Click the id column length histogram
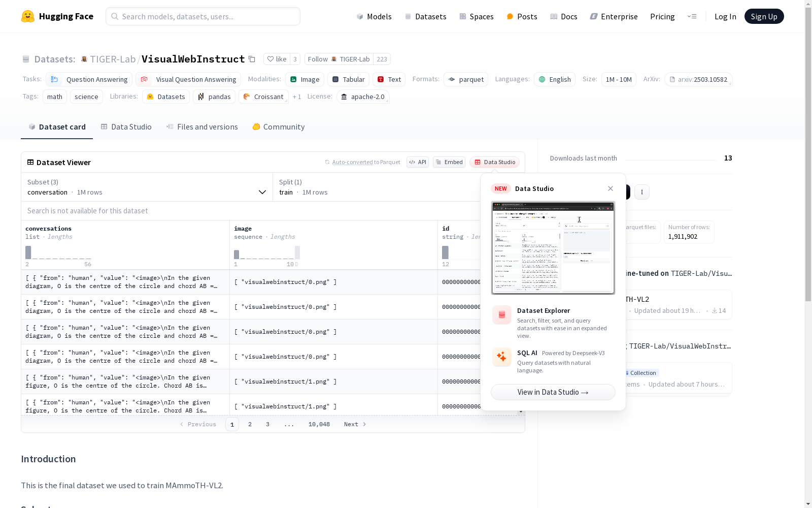This screenshot has height=508, width=812. click(x=461, y=252)
